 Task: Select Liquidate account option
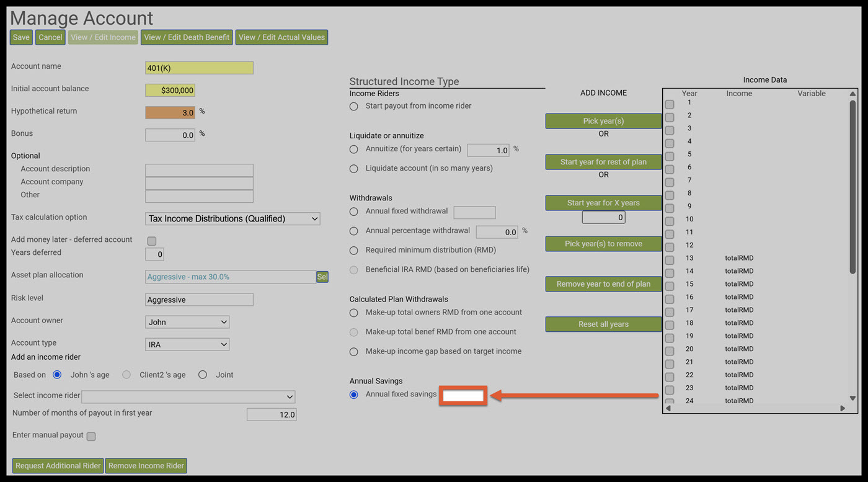click(354, 169)
